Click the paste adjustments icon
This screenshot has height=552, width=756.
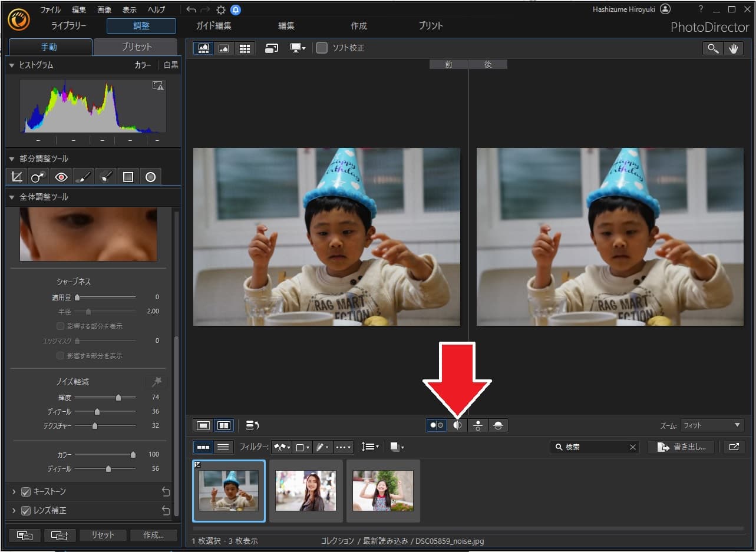coord(60,535)
